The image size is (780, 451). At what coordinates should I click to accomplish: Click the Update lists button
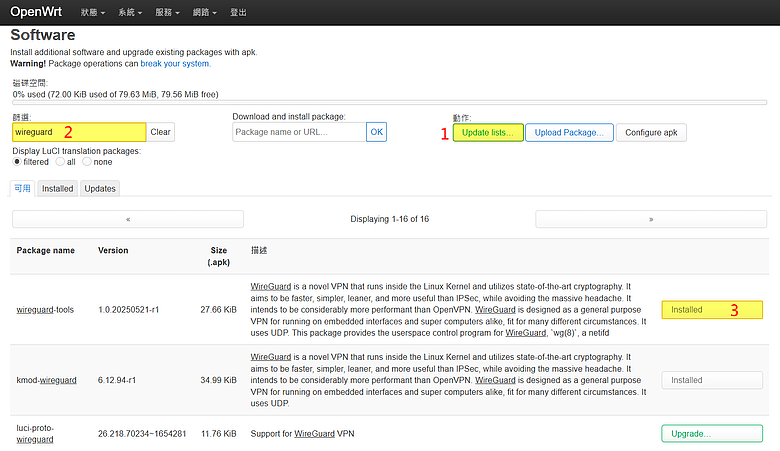point(488,132)
